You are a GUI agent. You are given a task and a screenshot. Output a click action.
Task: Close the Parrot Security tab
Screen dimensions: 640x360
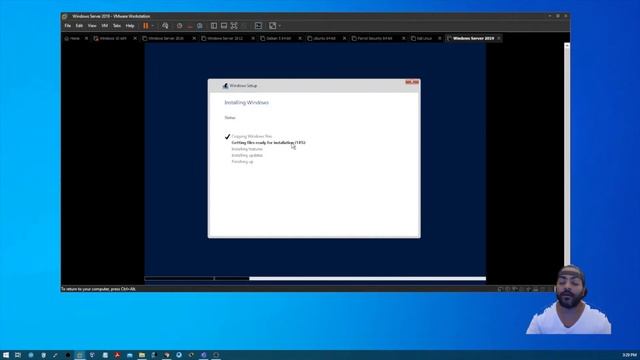[404, 38]
